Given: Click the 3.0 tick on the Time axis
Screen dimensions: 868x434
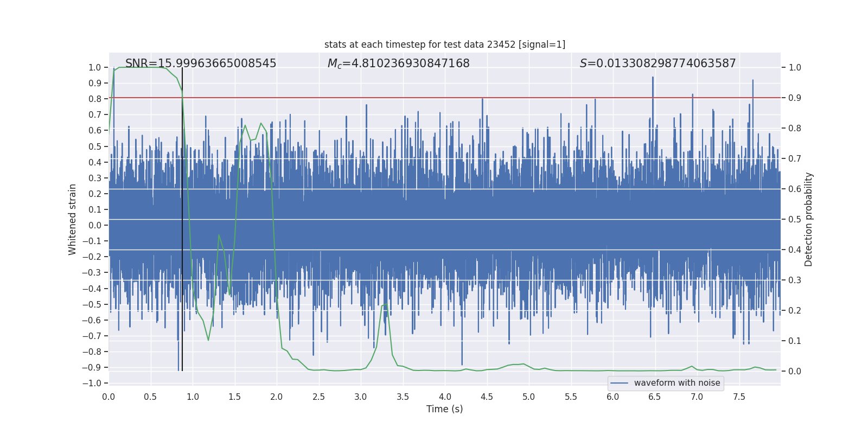Looking at the screenshot, I should [361, 397].
